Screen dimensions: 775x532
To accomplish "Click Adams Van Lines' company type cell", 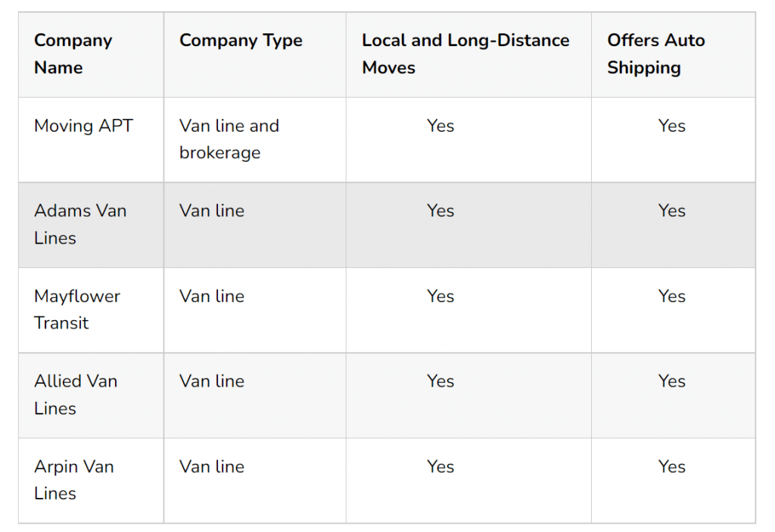I will 254,225.
